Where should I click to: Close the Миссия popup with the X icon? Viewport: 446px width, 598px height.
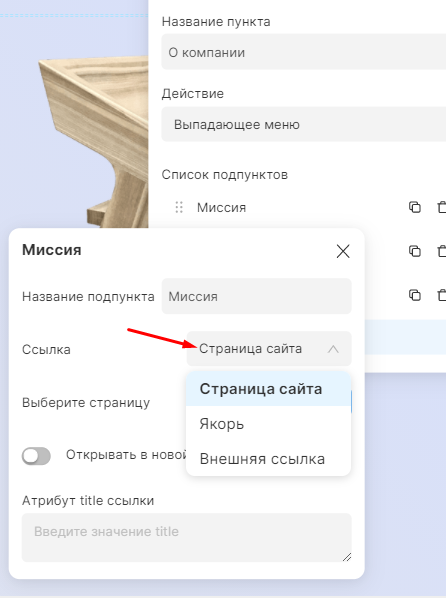[x=343, y=251]
